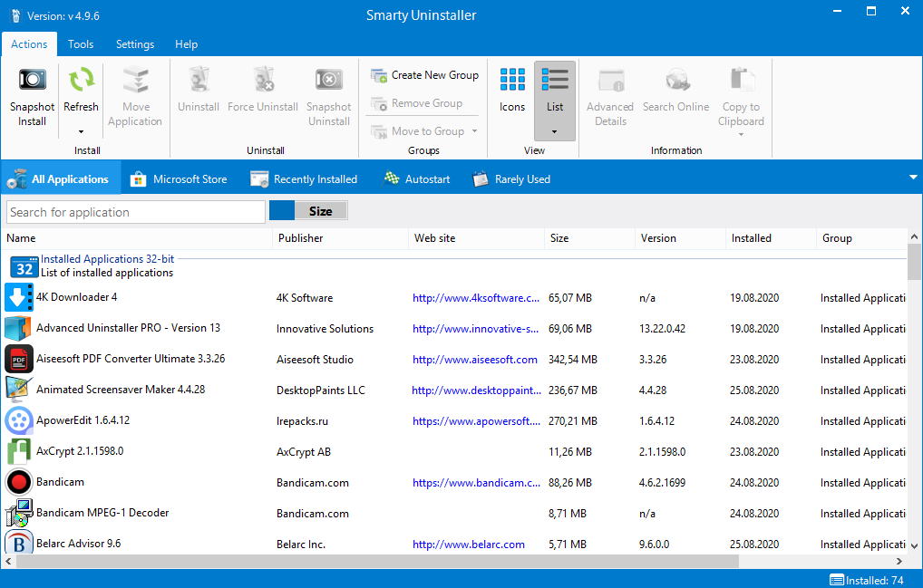Click the Snapshot Install camera icon
Screen dimensions: 923x588
(32, 80)
